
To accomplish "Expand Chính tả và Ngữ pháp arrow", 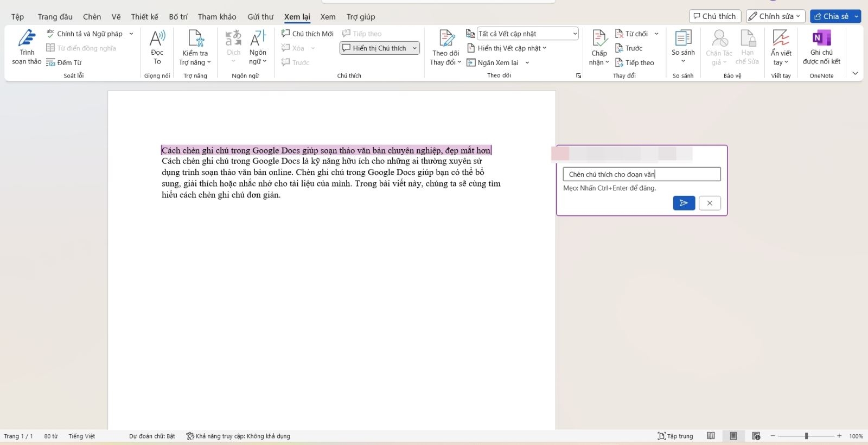I will click(x=131, y=34).
